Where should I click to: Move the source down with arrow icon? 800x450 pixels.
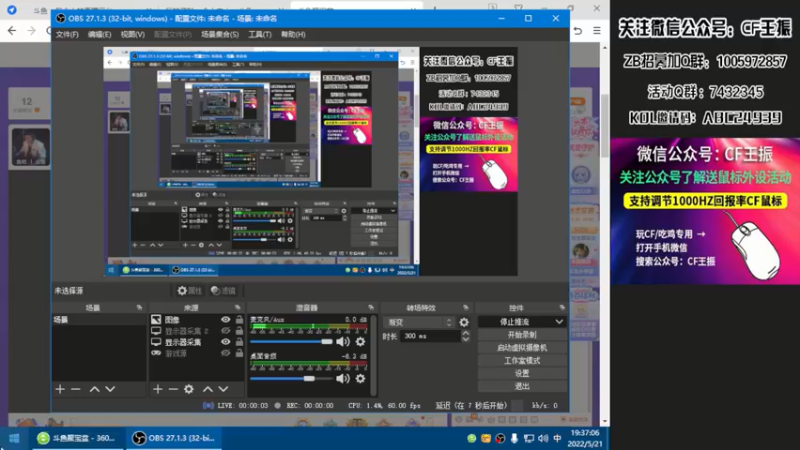click(223, 389)
